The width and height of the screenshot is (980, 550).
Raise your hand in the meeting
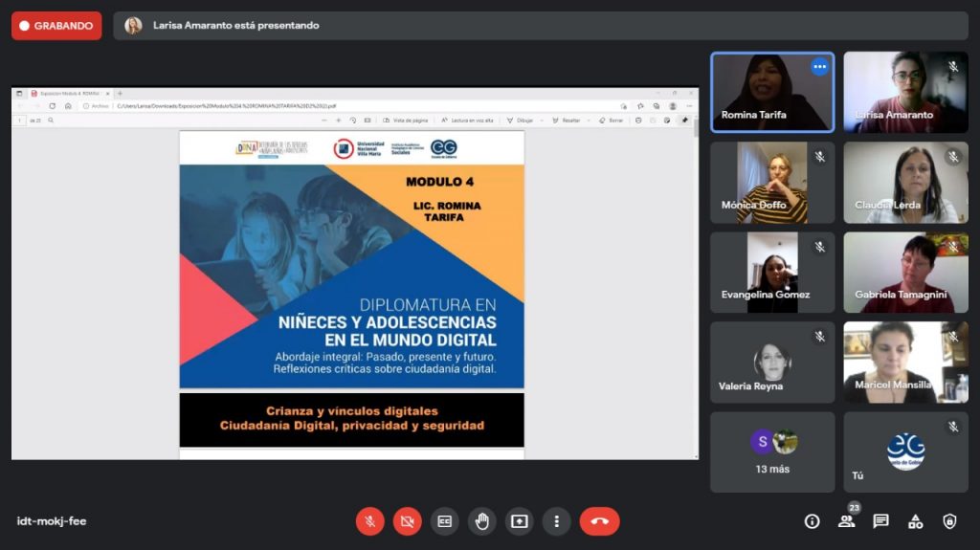482,521
